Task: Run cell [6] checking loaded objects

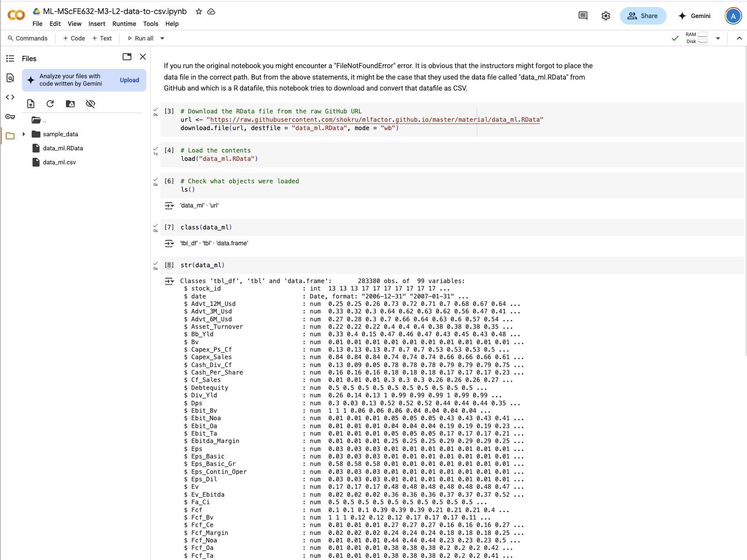Action: 169,181
